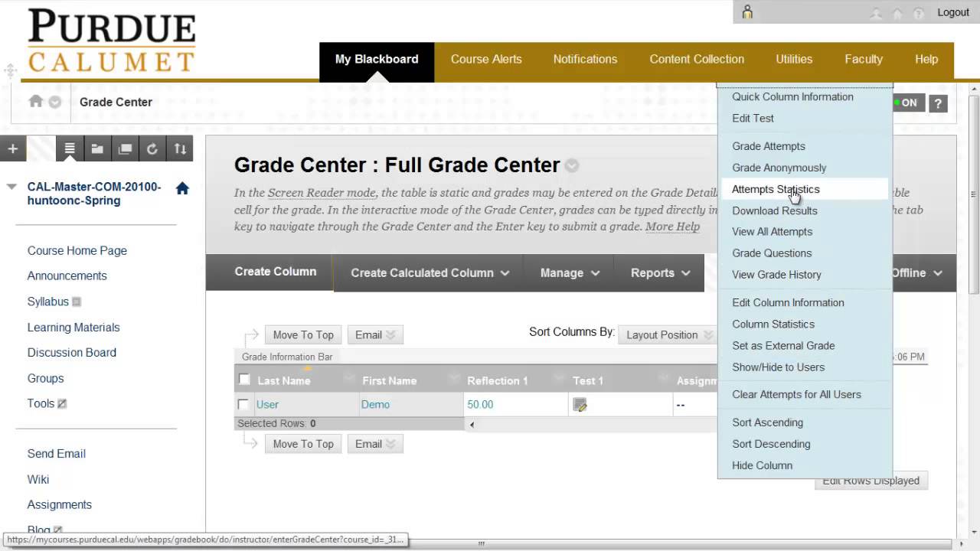Viewport: 980px width, 551px height.
Task: Open the First Name column chevron menu
Action: (x=453, y=380)
